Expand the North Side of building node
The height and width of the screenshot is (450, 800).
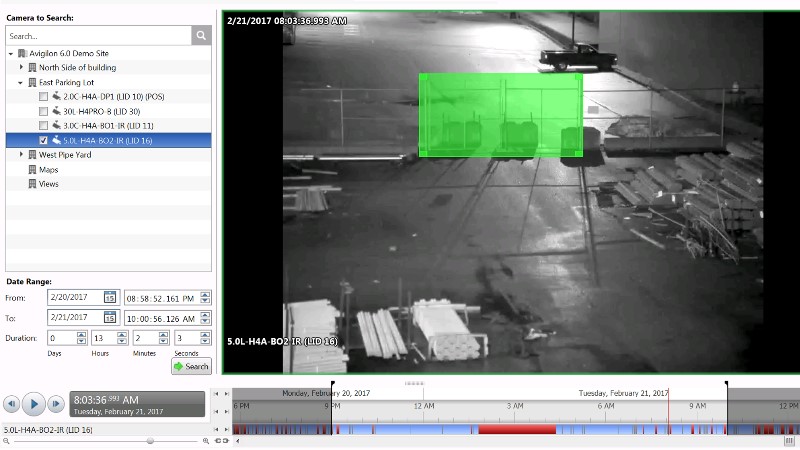point(21,68)
